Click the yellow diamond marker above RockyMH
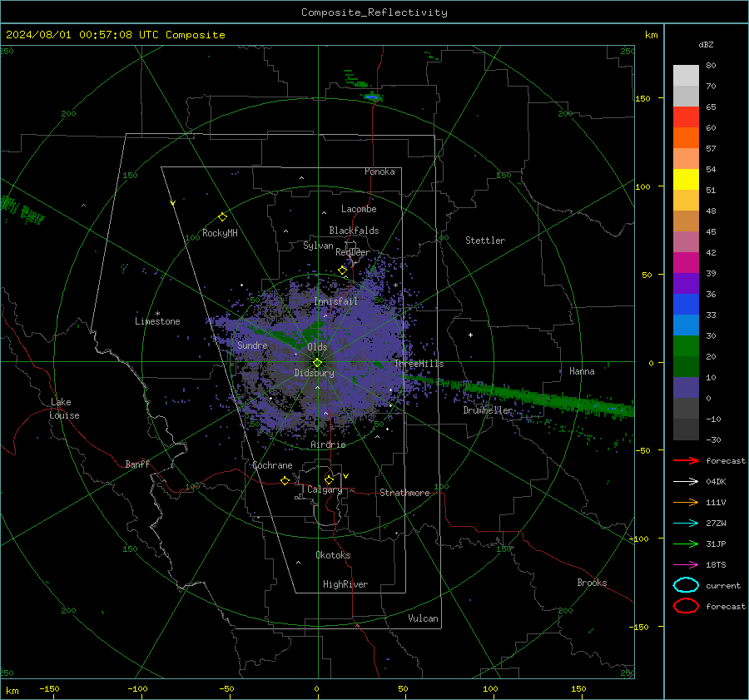The image size is (749, 700). 222,217
